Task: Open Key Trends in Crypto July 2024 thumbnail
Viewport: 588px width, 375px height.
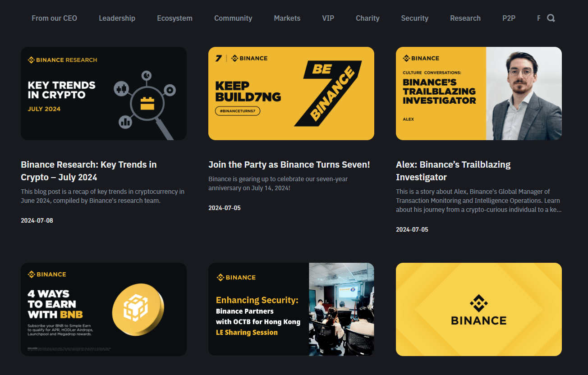Action: 104,93
